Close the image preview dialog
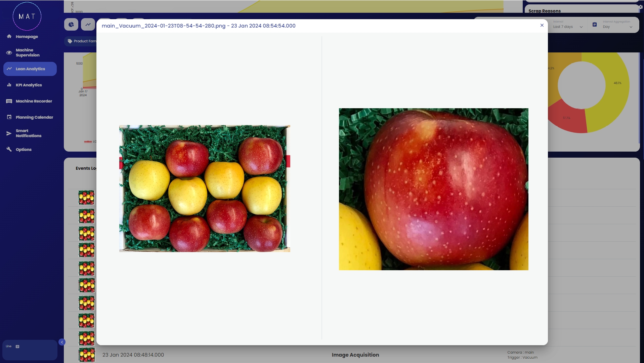This screenshot has height=363, width=644. point(542,25)
